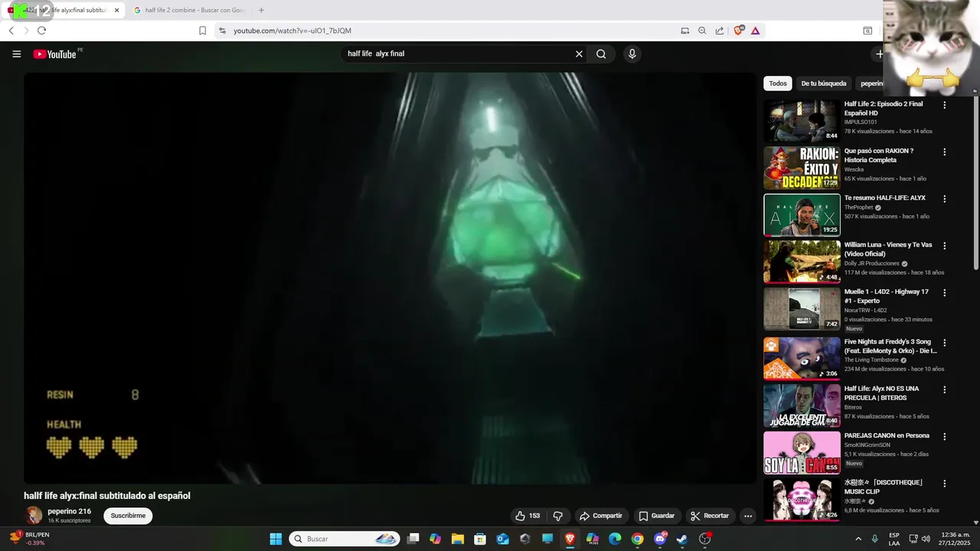Select the De tu búsqueda filter chip
980x551 pixels.
click(x=824, y=83)
